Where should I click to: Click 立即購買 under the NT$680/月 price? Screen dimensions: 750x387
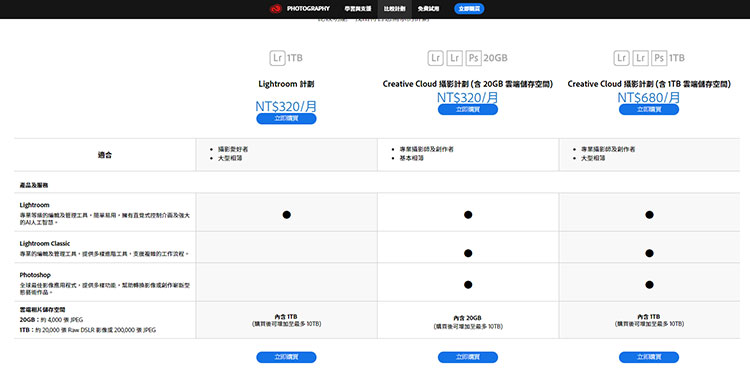click(x=649, y=110)
